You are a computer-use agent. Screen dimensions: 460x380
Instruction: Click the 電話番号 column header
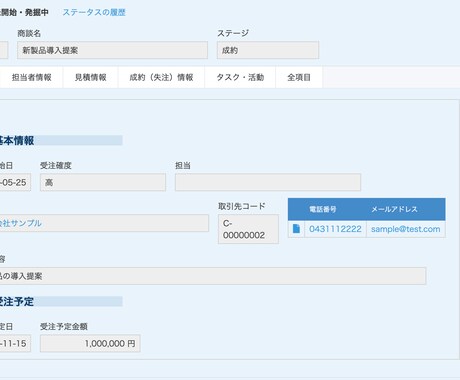click(x=323, y=209)
